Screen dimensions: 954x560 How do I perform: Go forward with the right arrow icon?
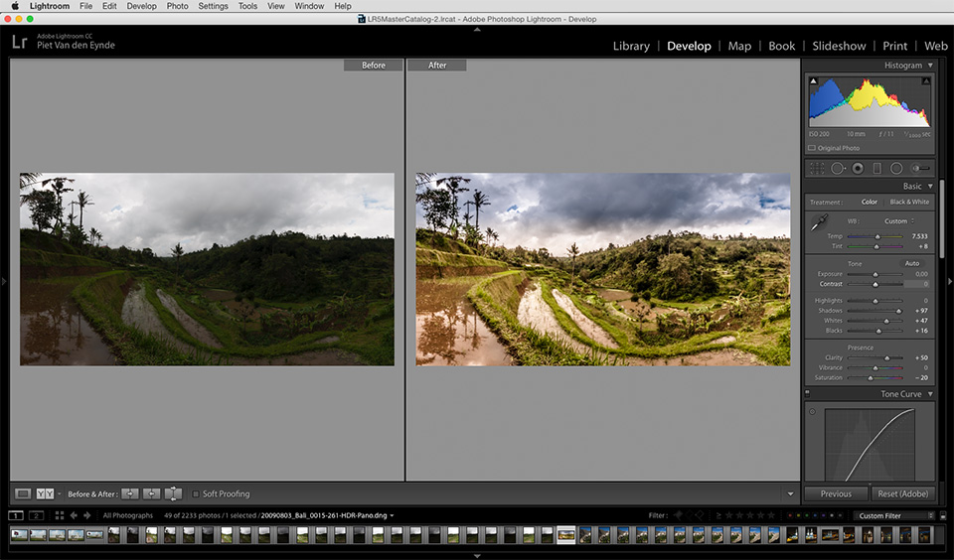(x=87, y=515)
